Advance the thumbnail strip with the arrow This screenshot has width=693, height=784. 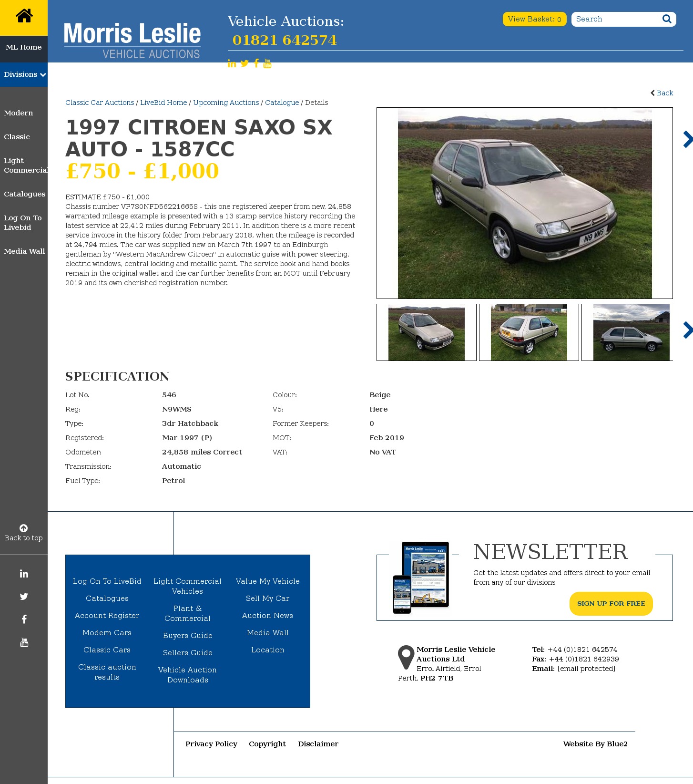688,330
